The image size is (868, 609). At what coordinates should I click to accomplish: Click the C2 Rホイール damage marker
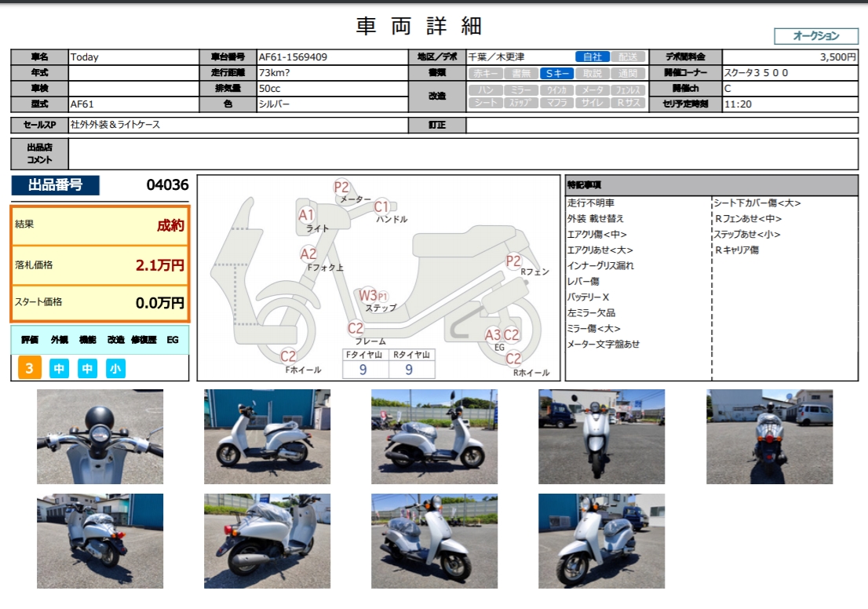[514, 358]
